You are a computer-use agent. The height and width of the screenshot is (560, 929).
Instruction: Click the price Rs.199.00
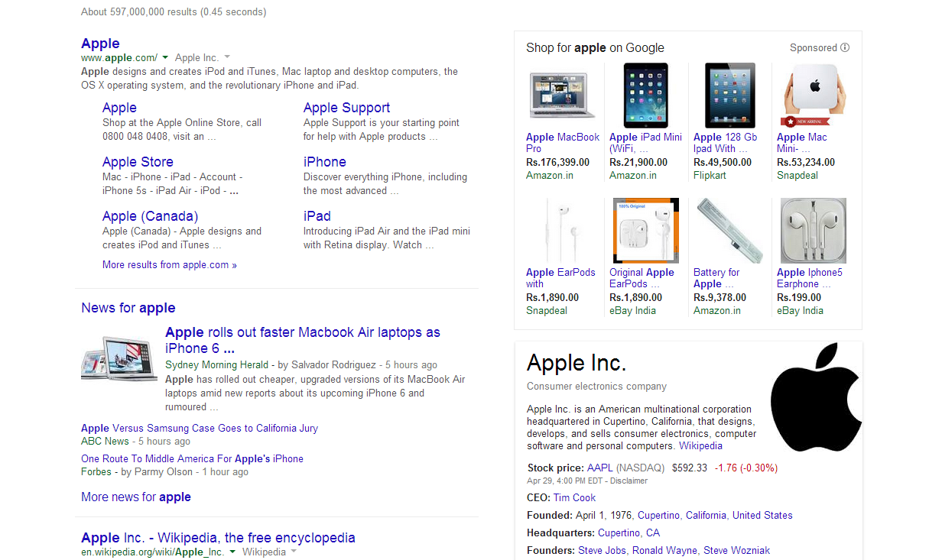pyautogui.click(x=800, y=298)
